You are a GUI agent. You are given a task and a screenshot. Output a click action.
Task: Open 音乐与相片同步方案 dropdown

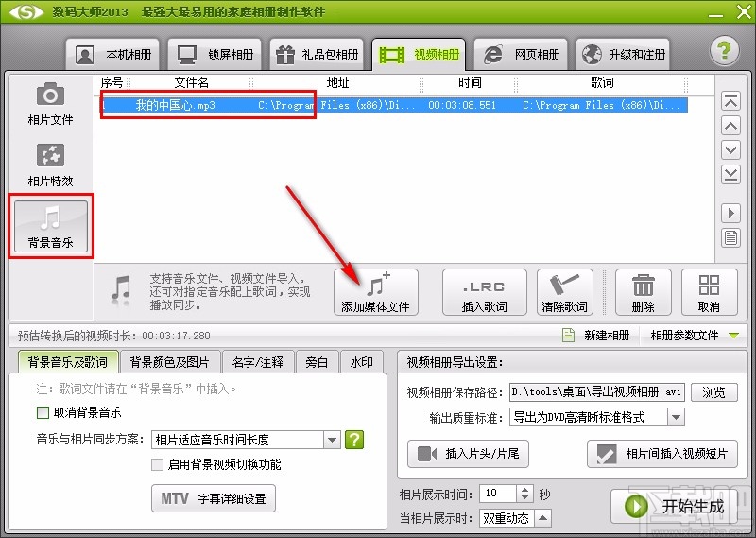tap(332, 440)
